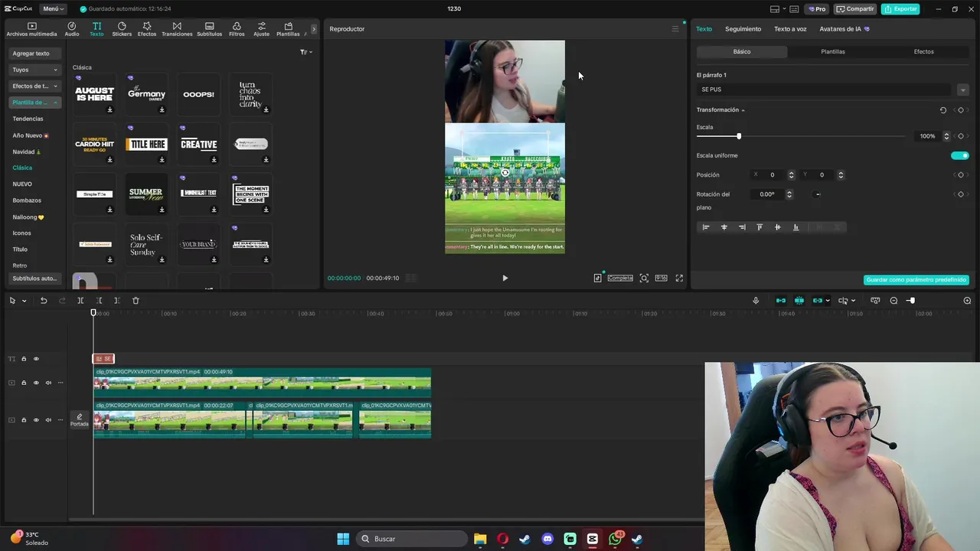Open the template filter dropdown

305,52
